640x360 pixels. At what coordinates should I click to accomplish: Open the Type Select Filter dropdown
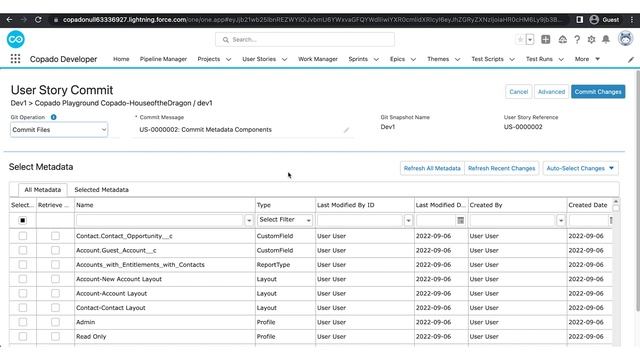[285, 220]
